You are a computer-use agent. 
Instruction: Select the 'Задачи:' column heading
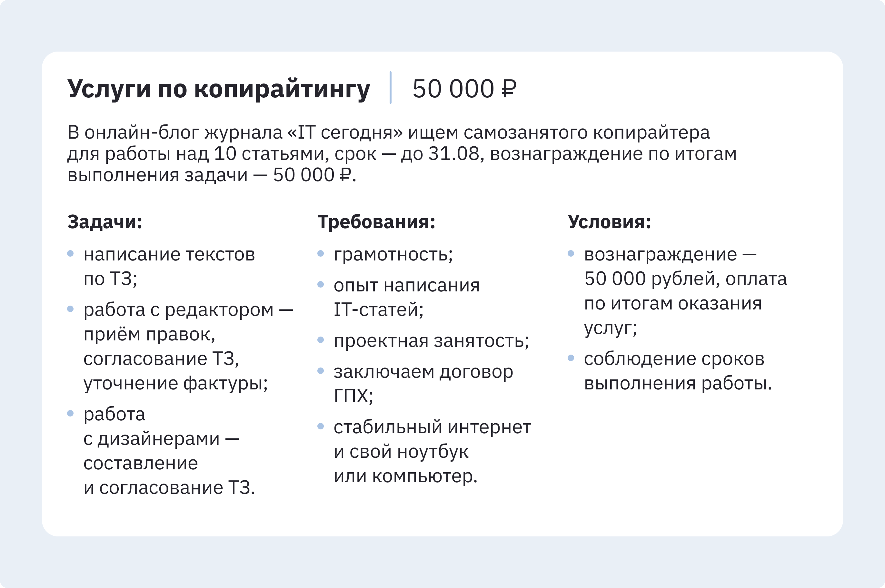coord(105,221)
